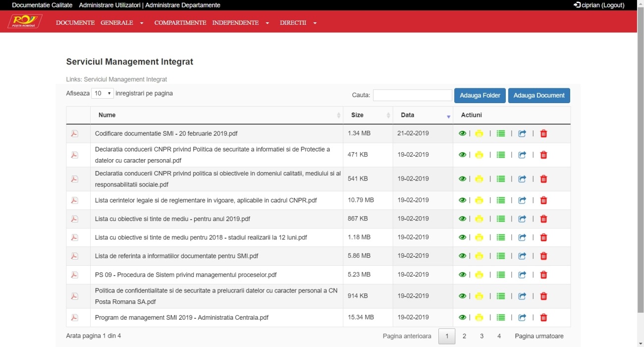Delete the Program de management SMI 2019 file
The height and width of the screenshot is (347, 644).
[543, 318]
